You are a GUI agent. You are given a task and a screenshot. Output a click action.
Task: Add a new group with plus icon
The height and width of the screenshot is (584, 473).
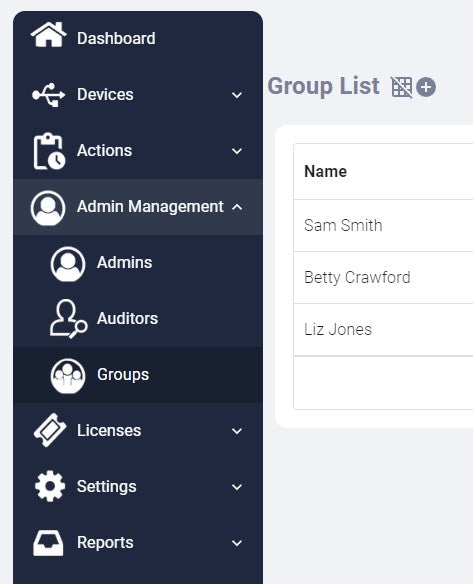coord(426,87)
